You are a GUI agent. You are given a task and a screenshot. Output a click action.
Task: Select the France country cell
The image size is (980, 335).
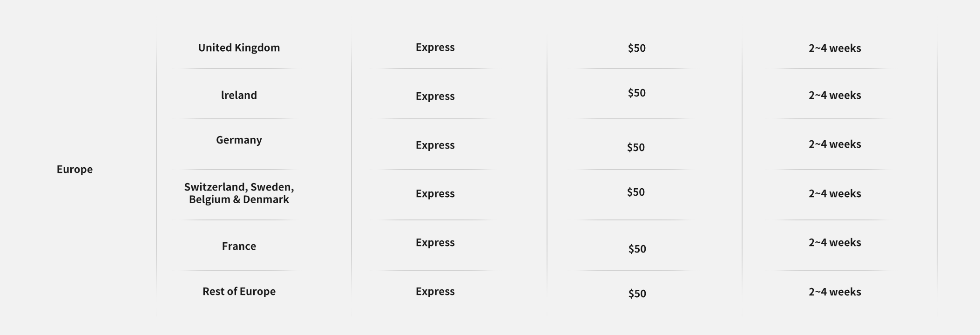tap(239, 246)
